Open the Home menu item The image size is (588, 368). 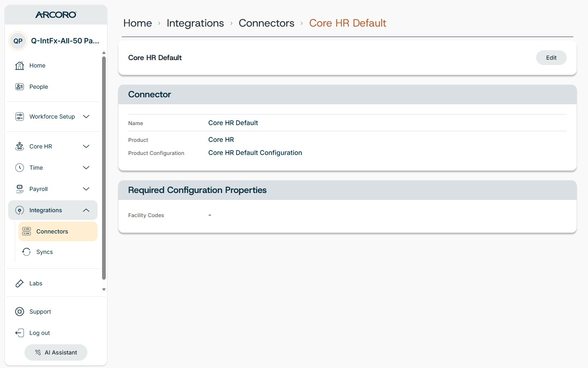pyautogui.click(x=53, y=65)
